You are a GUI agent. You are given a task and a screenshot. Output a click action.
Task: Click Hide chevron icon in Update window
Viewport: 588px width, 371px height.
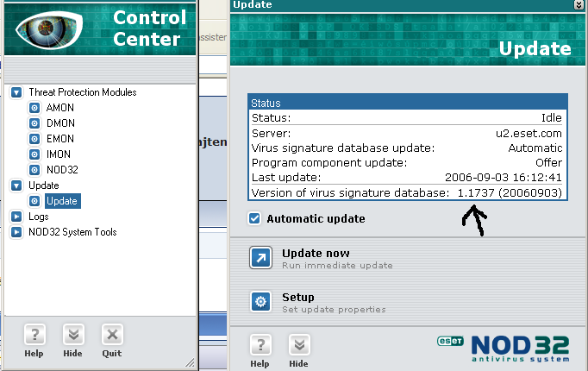click(299, 344)
